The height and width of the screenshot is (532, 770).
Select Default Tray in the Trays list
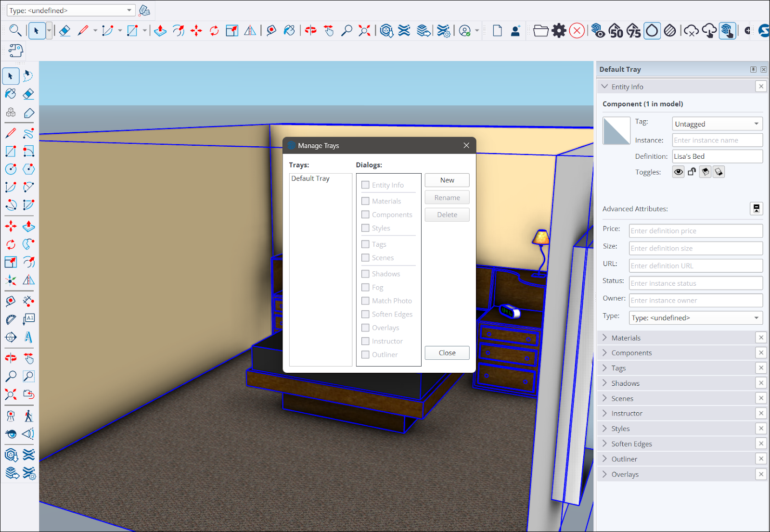tap(310, 178)
